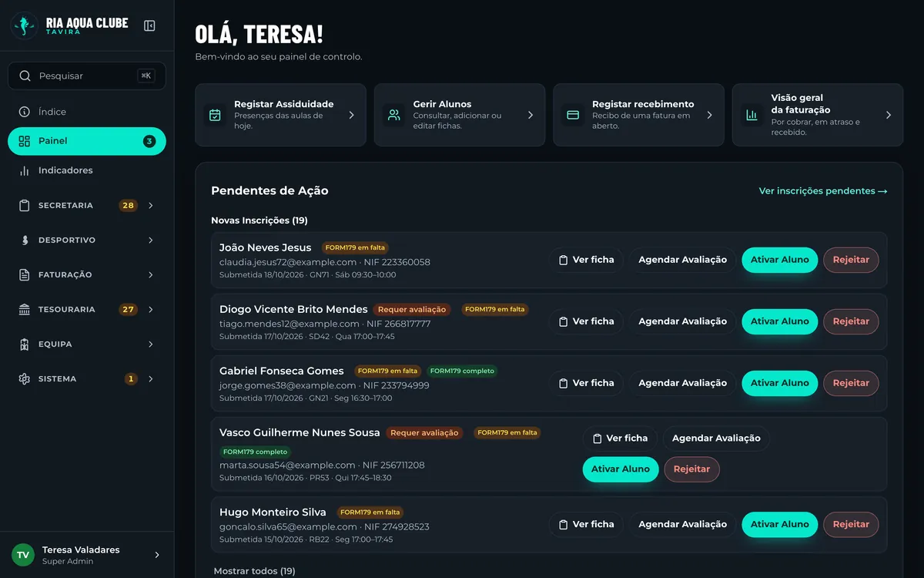Image resolution: width=924 pixels, height=578 pixels.
Task: Expand the Sistema section
Action: point(86,379)
